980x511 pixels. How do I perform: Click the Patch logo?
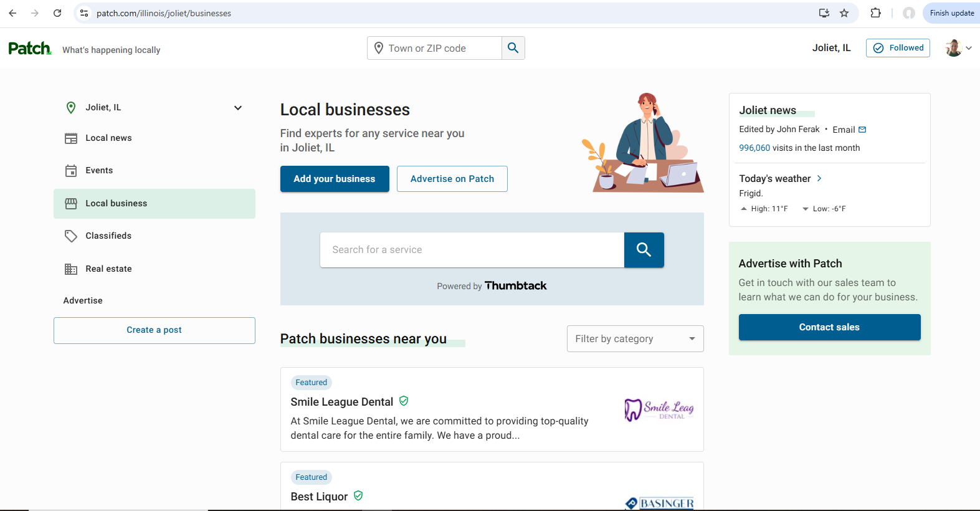(x=30, y=49)
